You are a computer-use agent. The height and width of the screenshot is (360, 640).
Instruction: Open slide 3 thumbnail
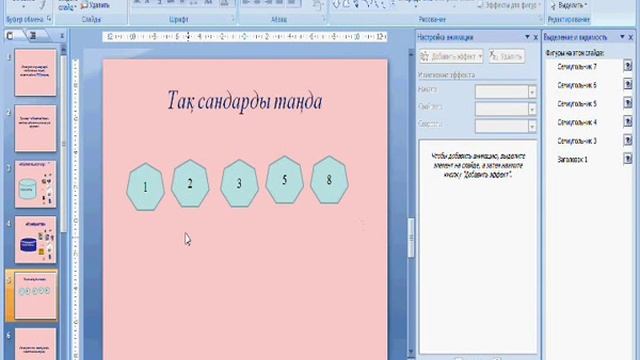(36, 184)
